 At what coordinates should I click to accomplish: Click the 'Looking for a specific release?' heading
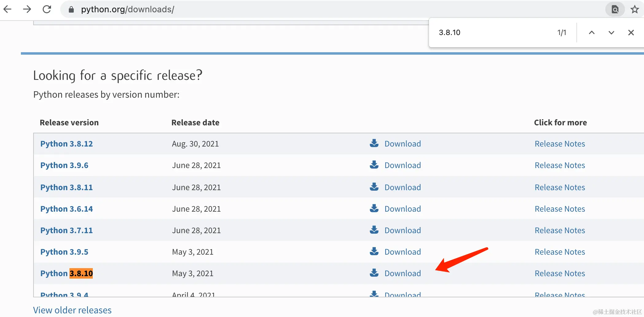pos(118,76)
